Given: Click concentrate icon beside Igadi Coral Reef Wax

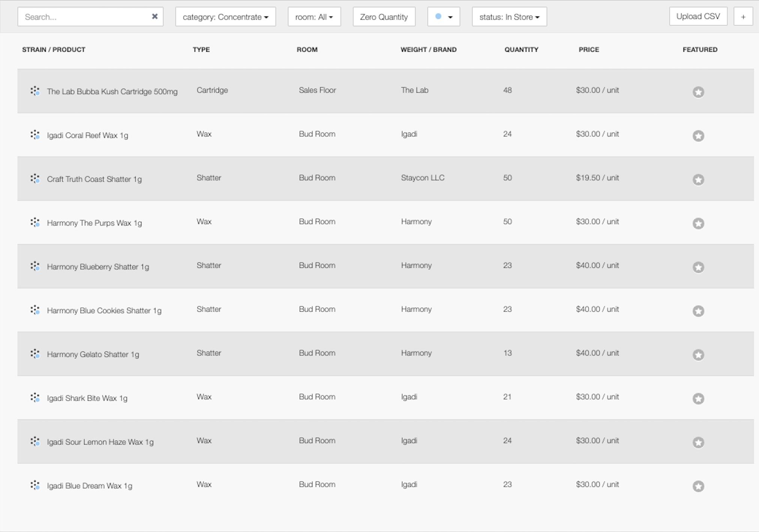Looking at the screenshot, I should (x=35, y=134).
